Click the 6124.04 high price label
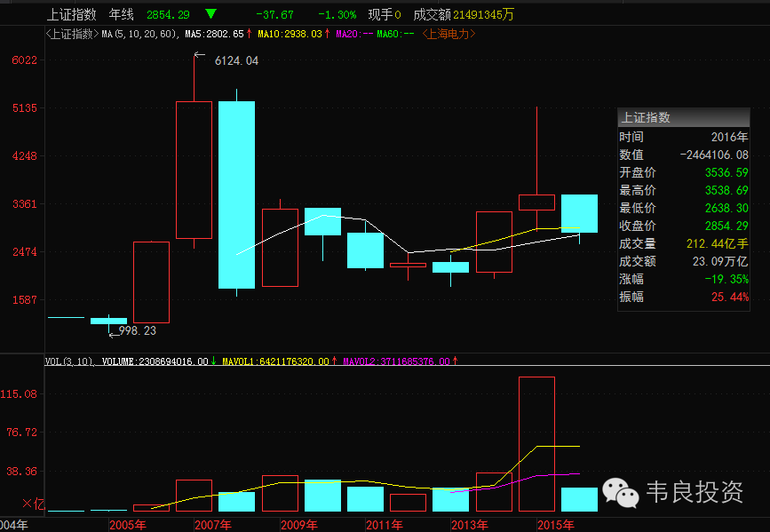 click(237, 60)
